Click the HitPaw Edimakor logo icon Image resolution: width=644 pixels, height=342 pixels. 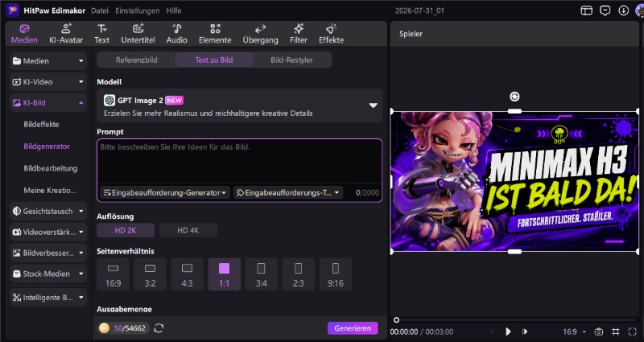tap(12, 10)
